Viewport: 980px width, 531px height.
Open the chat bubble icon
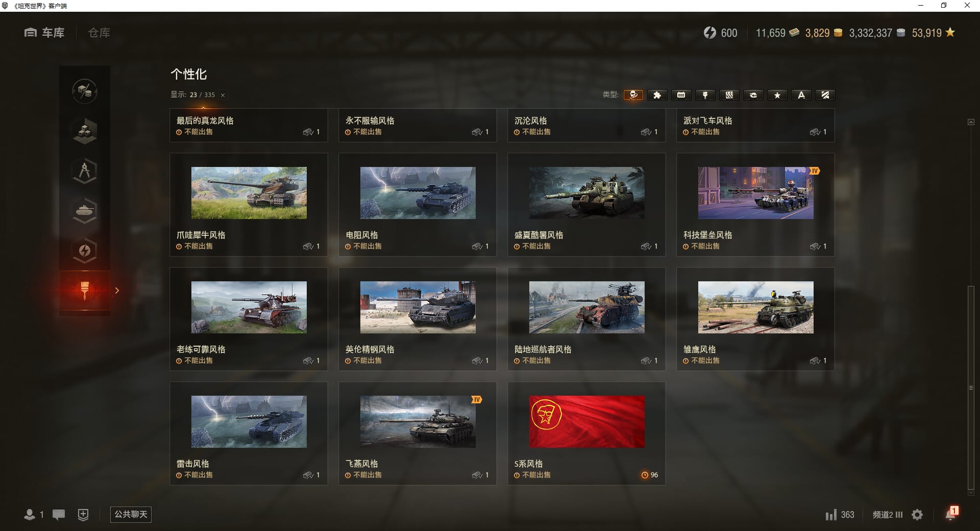tap(59, 515)
